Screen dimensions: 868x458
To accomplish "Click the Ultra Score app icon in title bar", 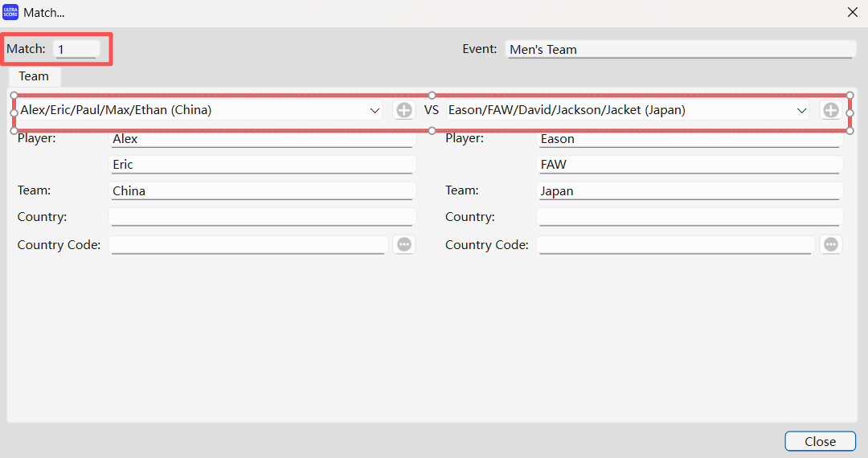I will pos(10,13).
